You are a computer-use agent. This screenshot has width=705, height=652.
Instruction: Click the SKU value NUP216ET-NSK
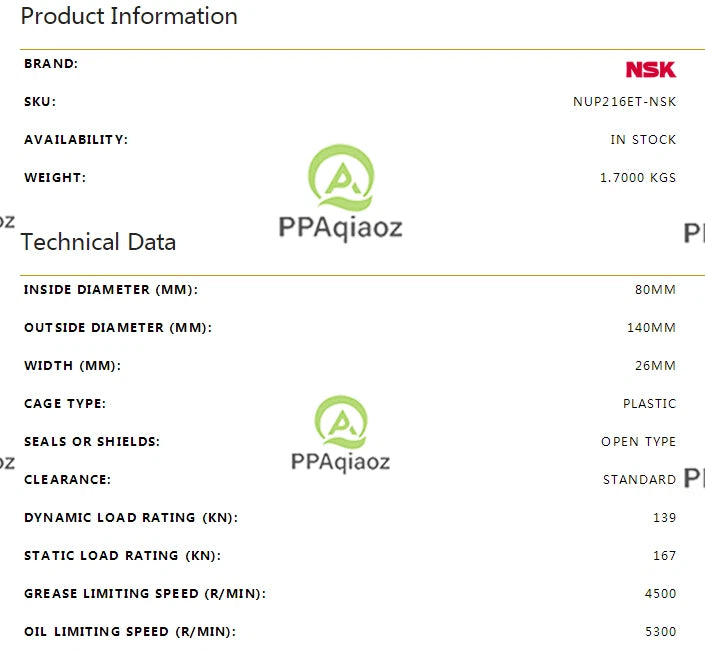tap(625, 102)
